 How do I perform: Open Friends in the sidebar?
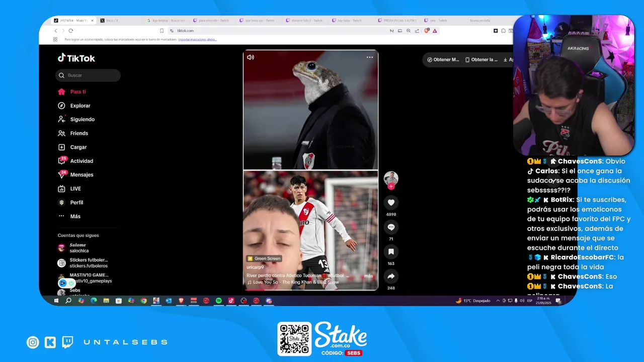click(79, 133)
